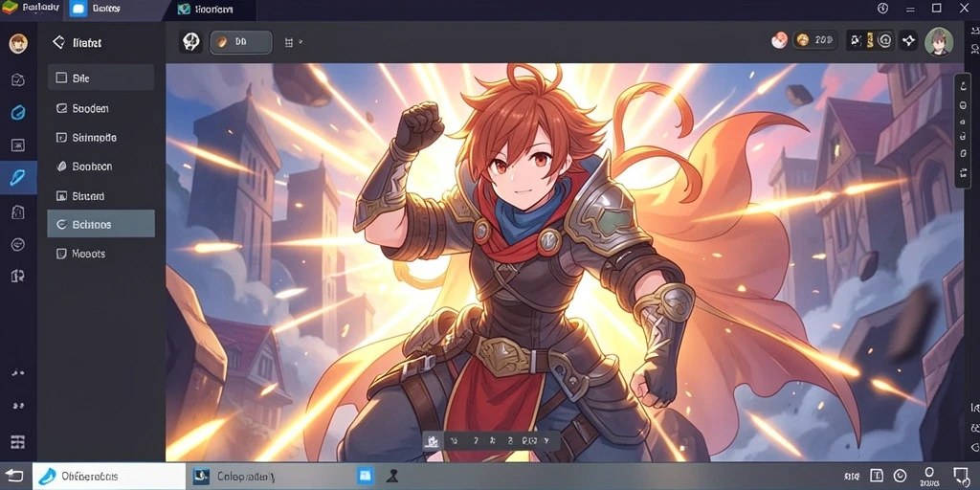Open the grid icon beside the DA button
The height and width of the screenshot is (490, 980).
pyautogui.click(x=289, y=42)
